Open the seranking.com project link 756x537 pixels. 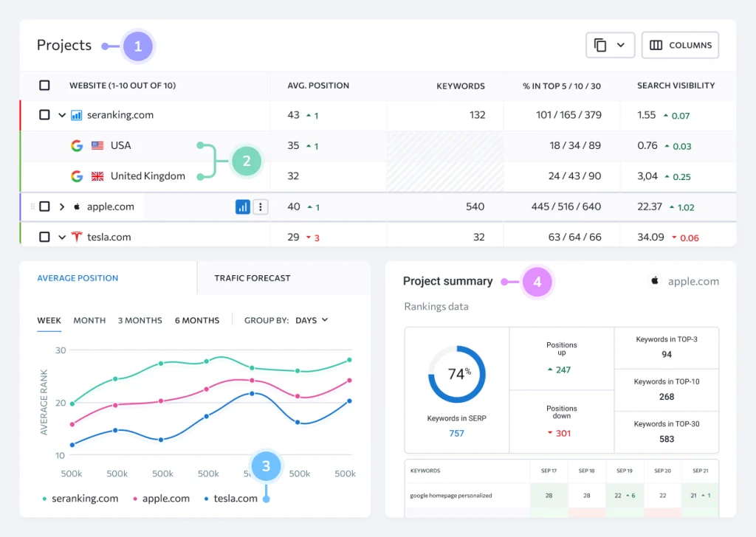(120, 115)
